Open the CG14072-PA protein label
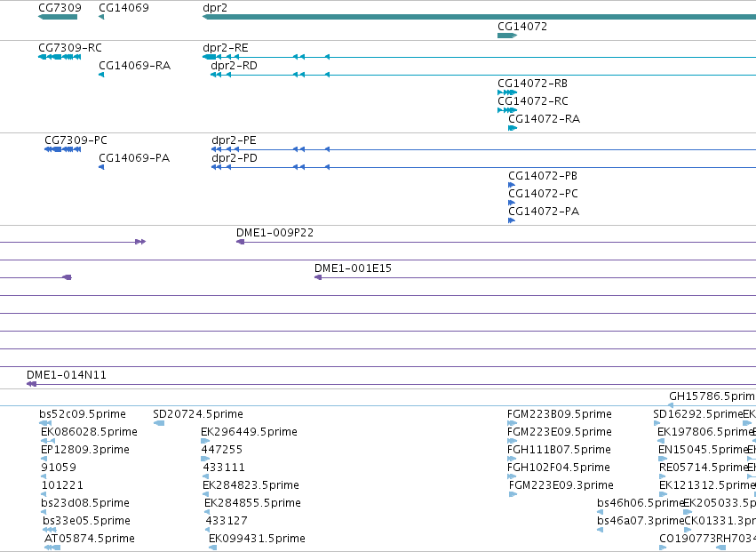This screenshot has height=552, width=756. pyautogui.click(x=544, y=212)
